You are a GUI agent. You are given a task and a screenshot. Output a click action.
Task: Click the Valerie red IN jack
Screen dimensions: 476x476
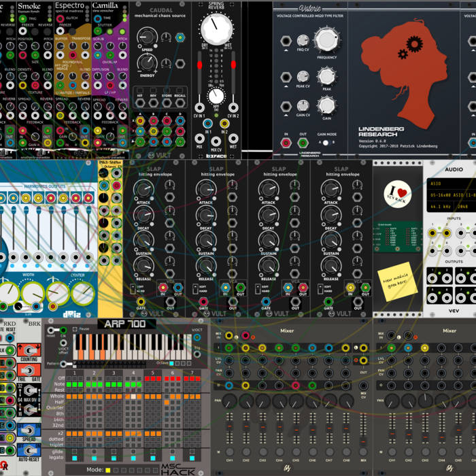click(x=286, y=143)
